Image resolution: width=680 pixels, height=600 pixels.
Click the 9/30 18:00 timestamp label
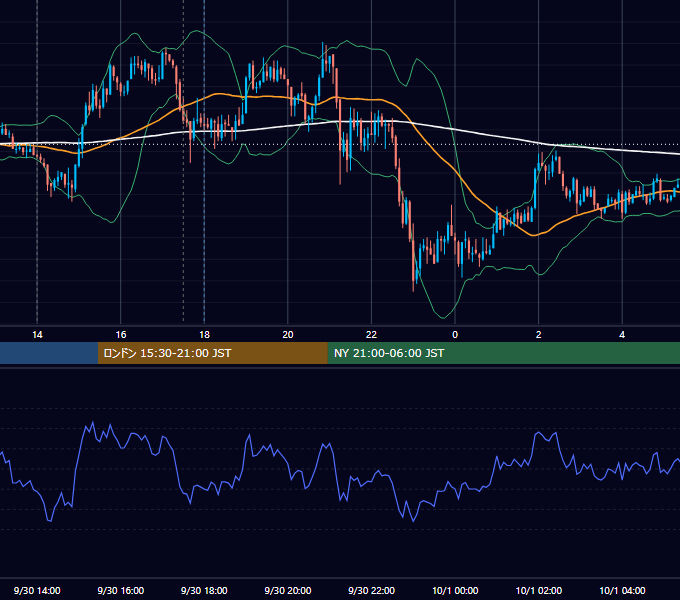click(204, 590)
